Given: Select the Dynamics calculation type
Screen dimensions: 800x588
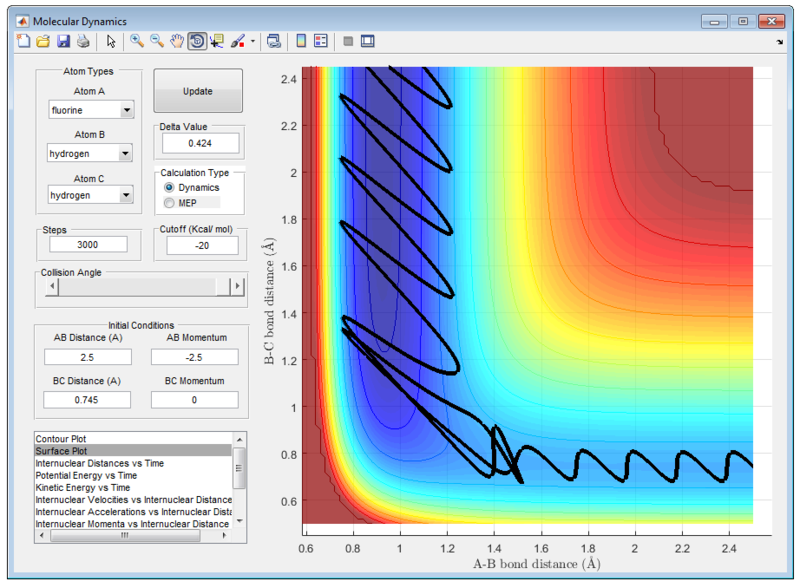Looking at the screenshot, I should [169, 188].
